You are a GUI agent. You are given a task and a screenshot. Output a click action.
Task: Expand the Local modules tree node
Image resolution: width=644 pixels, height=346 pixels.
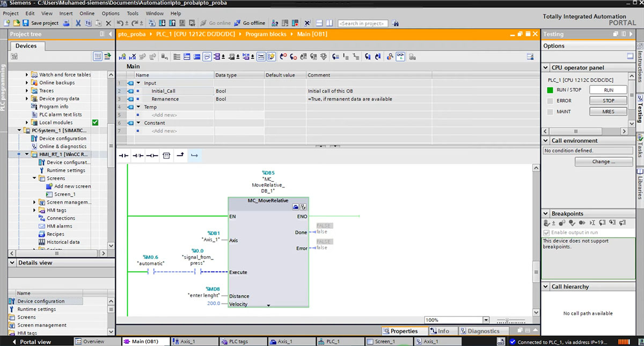pyautogui.click(x=27, y=122)
